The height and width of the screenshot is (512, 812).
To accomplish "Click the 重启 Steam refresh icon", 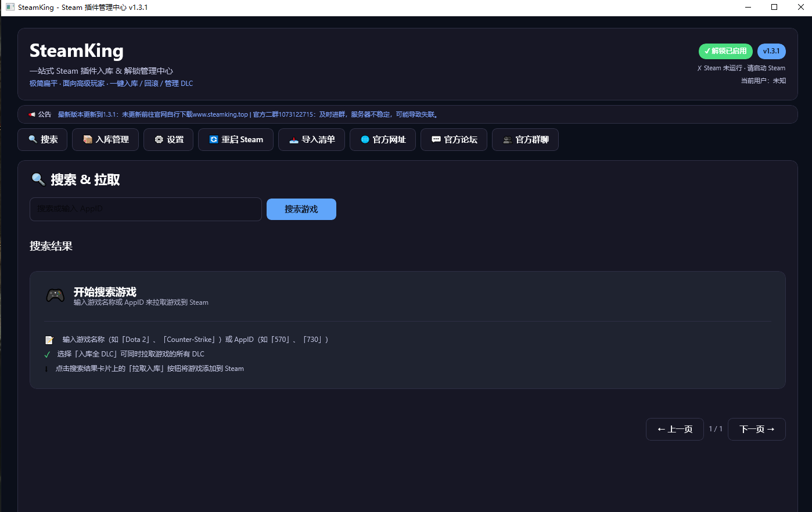I will 213,139.
